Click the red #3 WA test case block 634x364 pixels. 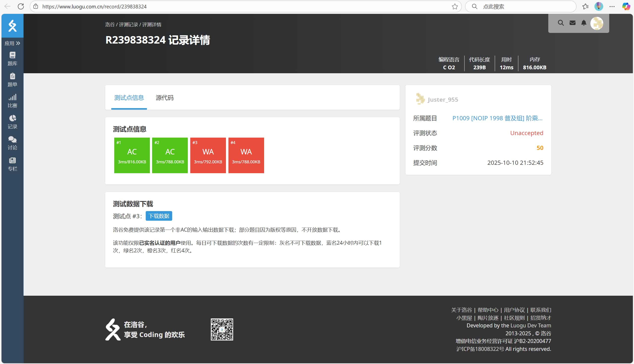[208, 155]
